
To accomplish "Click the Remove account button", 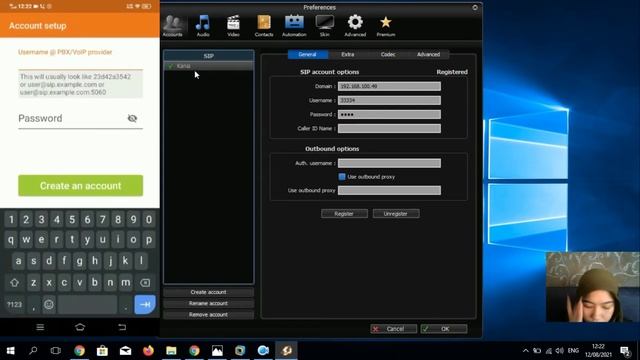I will point(208,315).
